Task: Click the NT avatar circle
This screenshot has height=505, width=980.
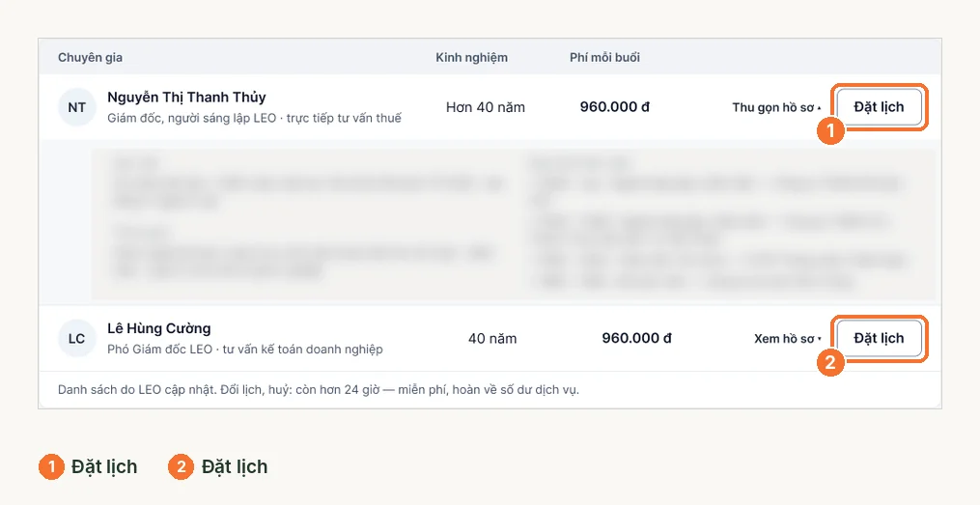Action: 77,107
